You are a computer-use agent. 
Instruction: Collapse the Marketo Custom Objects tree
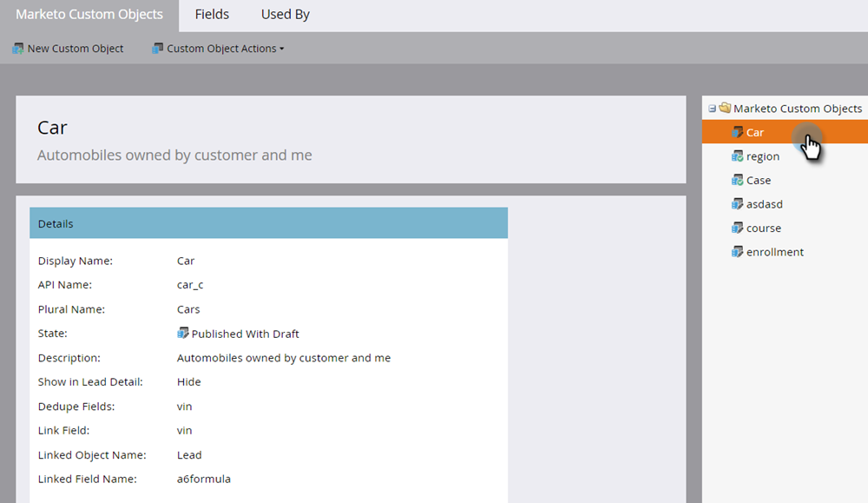[x=712, y=109]
